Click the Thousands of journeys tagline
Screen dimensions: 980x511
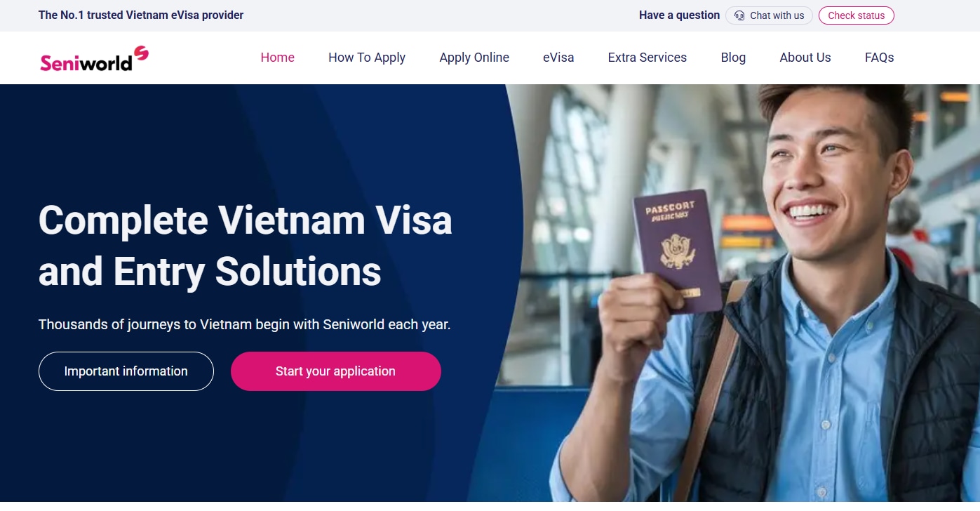click(x=245, y=325)
